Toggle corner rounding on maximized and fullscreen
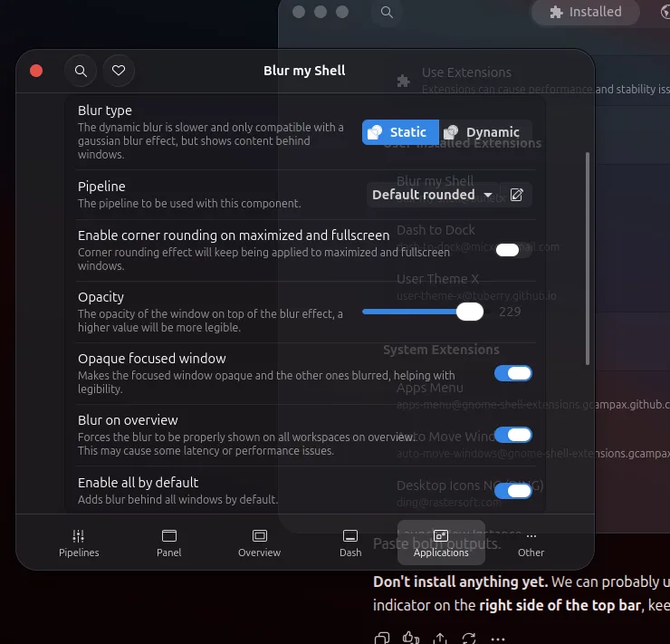Screen dimensions: 670x644 pyautogui.click(x=513, y=250)
